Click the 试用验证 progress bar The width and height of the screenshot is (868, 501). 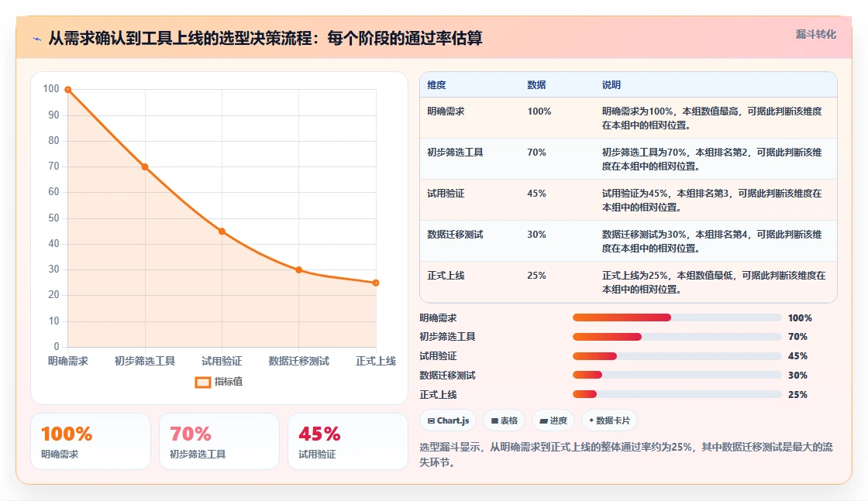(677, 356)
